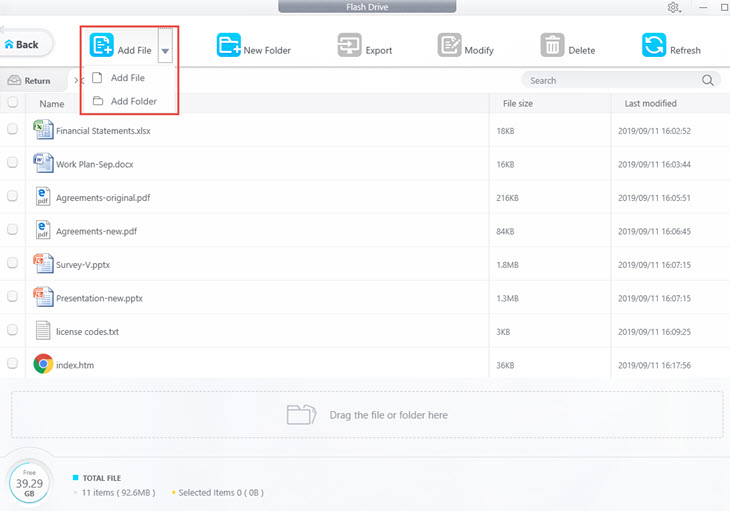This screenshot has width=730, height=511.
Task: Select the file name license codes.txt
Action: click(88, 332)
